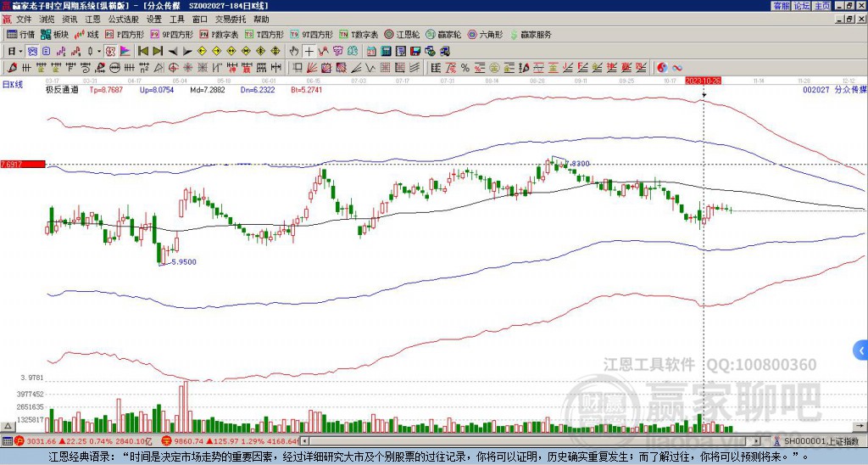868x465 pixels.
Task: Open the 赢家轮 wheel tool
Action: 442,34
